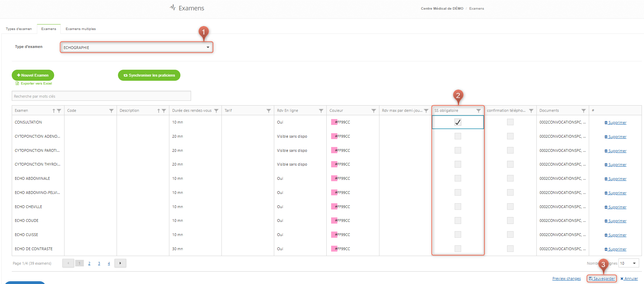Open the Examens multiples tab
Screen dimensions: 644x284
tap(81, 29)
